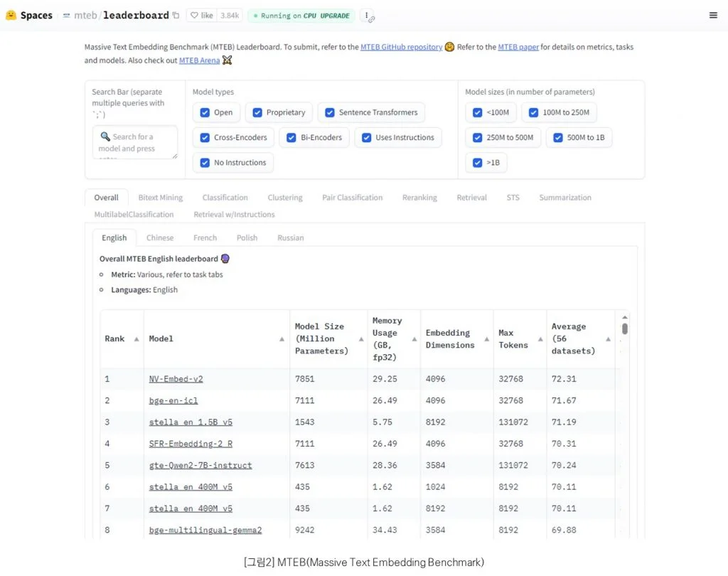Uncheck the Open model type checkbox
Screen dimensions: 728x576
click(205, 112)
